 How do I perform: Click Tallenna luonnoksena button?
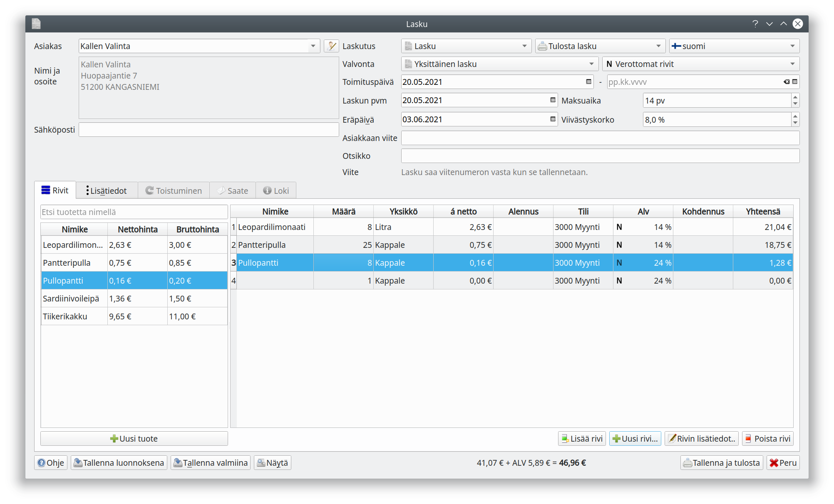(119, 463)
